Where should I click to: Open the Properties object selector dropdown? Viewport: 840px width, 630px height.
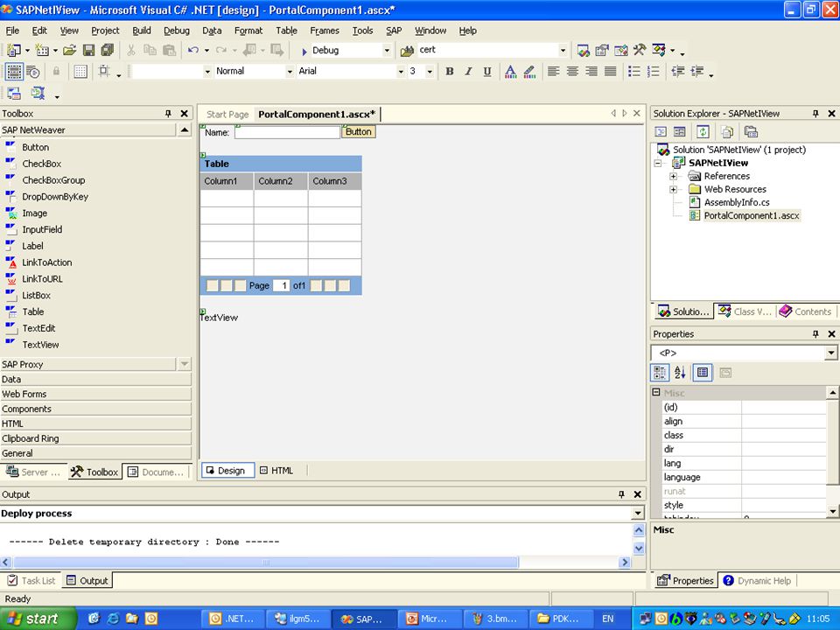point(831,353)
